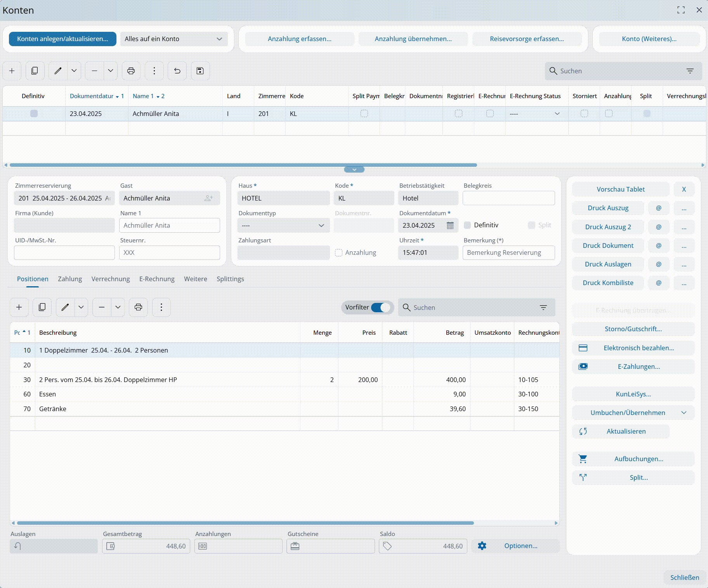The width and height of the screenshot is (708, 588).
Task: Expand the arrow next to the top pencil icon
Action: pos(74,71)
